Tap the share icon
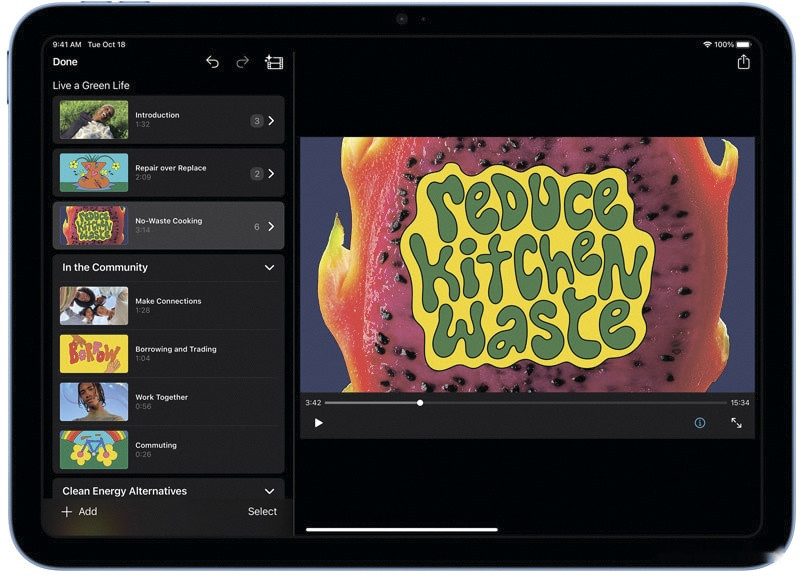The height and width of the screenshot is (576, 800). click(x=743, y=62)
